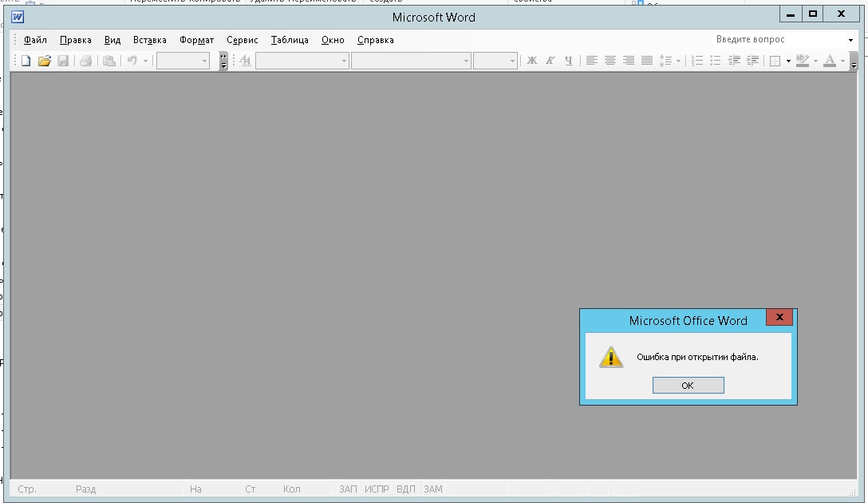Open the Undo history dropdown arrow
Screen dimensions: 868x503
click(x=145, y=61)
